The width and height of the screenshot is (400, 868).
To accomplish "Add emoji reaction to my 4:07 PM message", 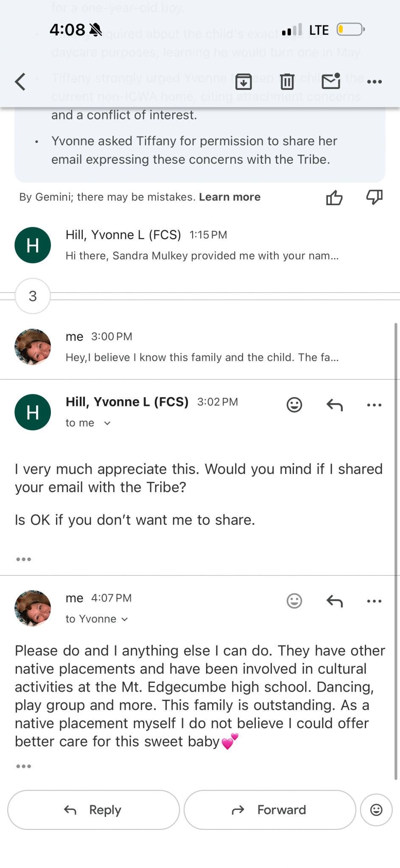I will pyautogui.click(x=294, y=601).
